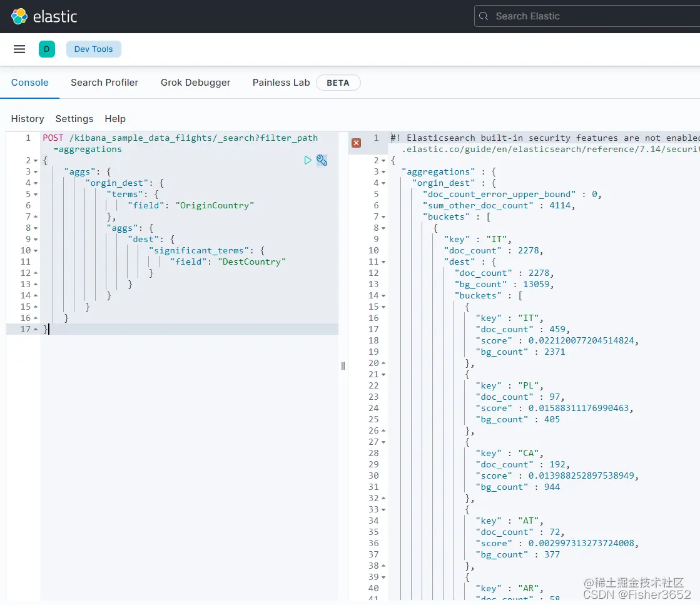Place cursor on request line 17
700x605 pixels.
click(x=190, y=329)
